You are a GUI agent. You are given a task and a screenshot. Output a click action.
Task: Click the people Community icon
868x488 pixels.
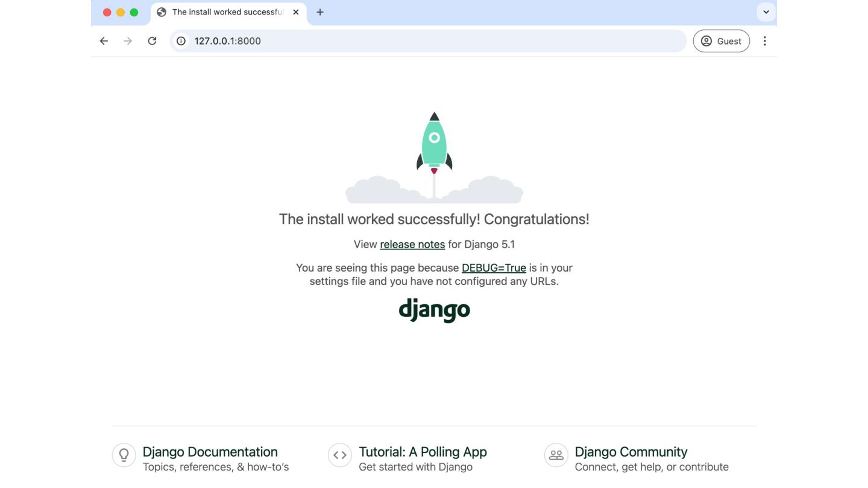coord(556,455)
